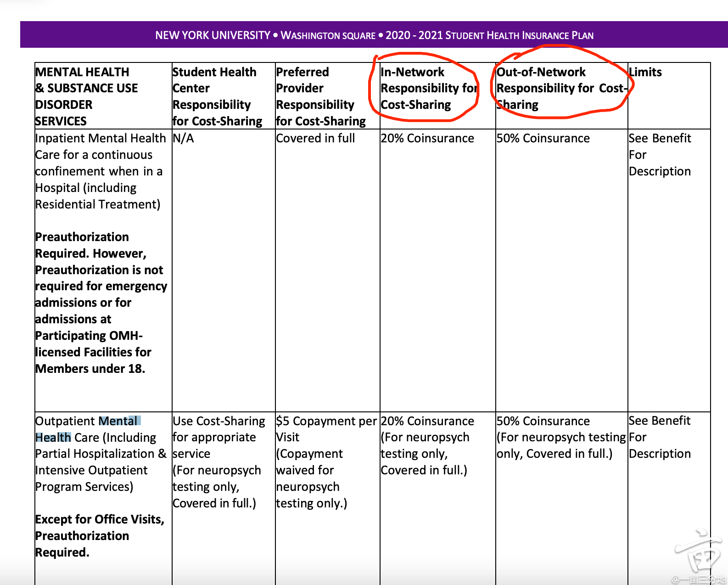Select the "Out-of-Network Responsibility for Cost-Sharing" header
This screenshot has width=728, height=585.
click(x=562, y=88)
